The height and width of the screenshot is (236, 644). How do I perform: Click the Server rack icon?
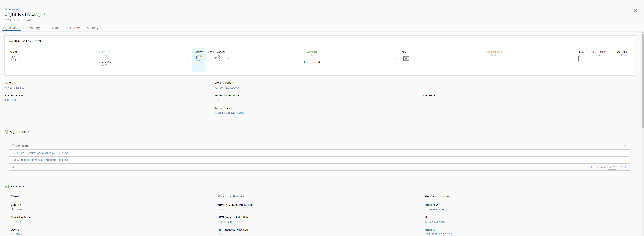tap(406, 58)
